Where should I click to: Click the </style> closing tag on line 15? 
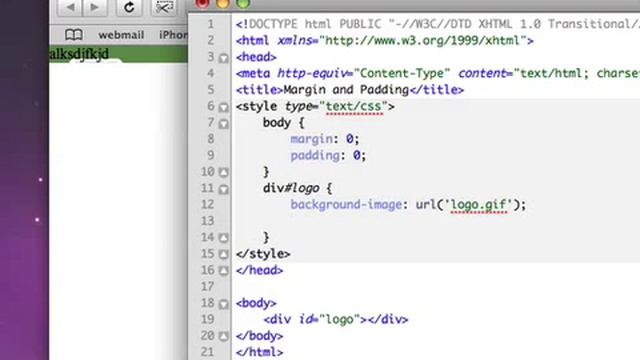pos(263,254)
